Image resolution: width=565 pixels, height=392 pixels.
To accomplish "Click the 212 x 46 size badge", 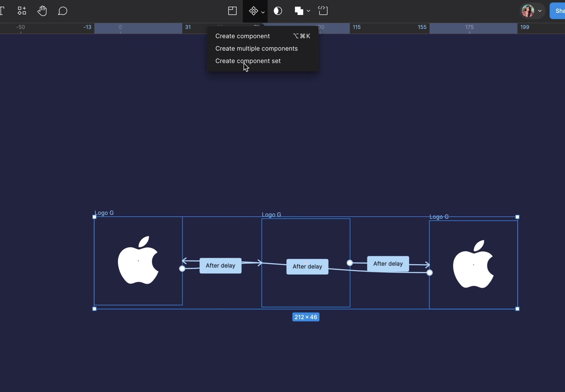I will point(305,317).
